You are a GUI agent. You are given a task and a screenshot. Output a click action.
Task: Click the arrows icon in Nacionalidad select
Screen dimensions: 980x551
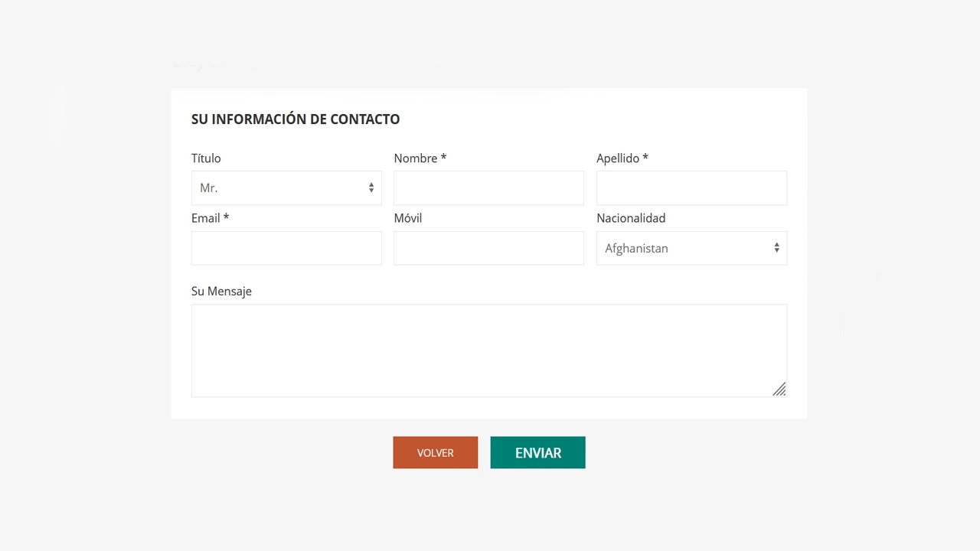coord(776,248)
